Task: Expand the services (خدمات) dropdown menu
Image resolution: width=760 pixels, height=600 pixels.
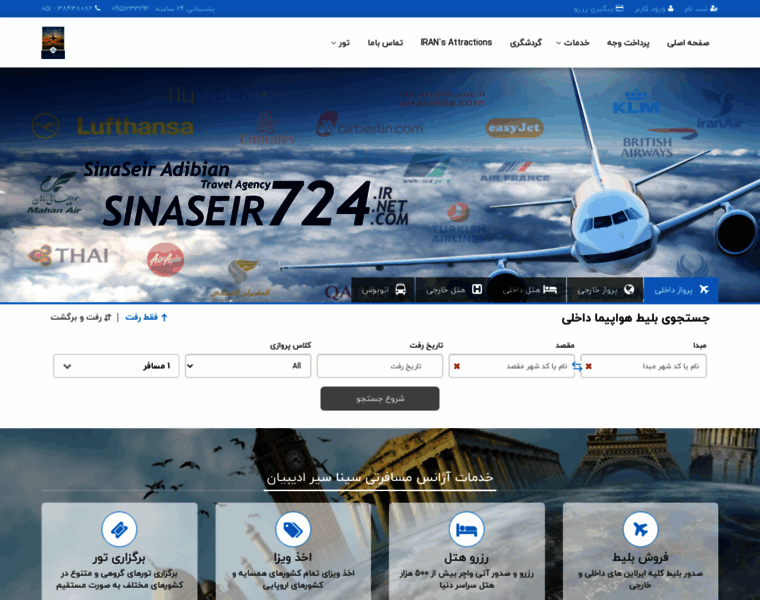Action: (x=572, y=43)
